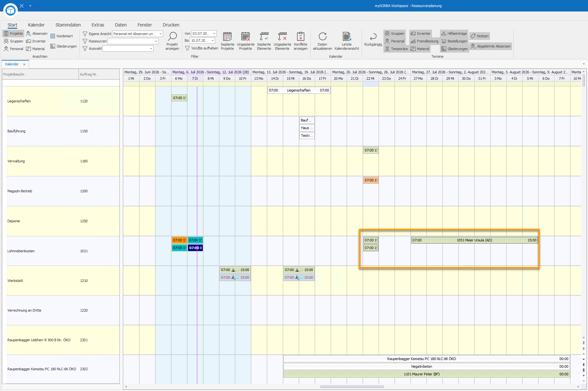Viewport: 588px width, 391px height.
Task: Click the horizontal calendar scrollbar thumb
Action: 352,387
